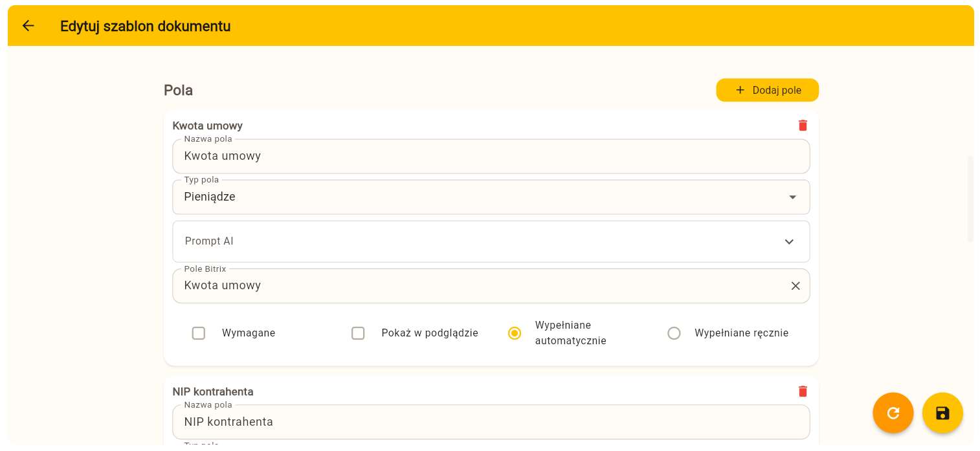Screen dimensions: 980x451
Task: Choose the Wypełniane ręcznie radio option
Action: click(x=674, y=333)
